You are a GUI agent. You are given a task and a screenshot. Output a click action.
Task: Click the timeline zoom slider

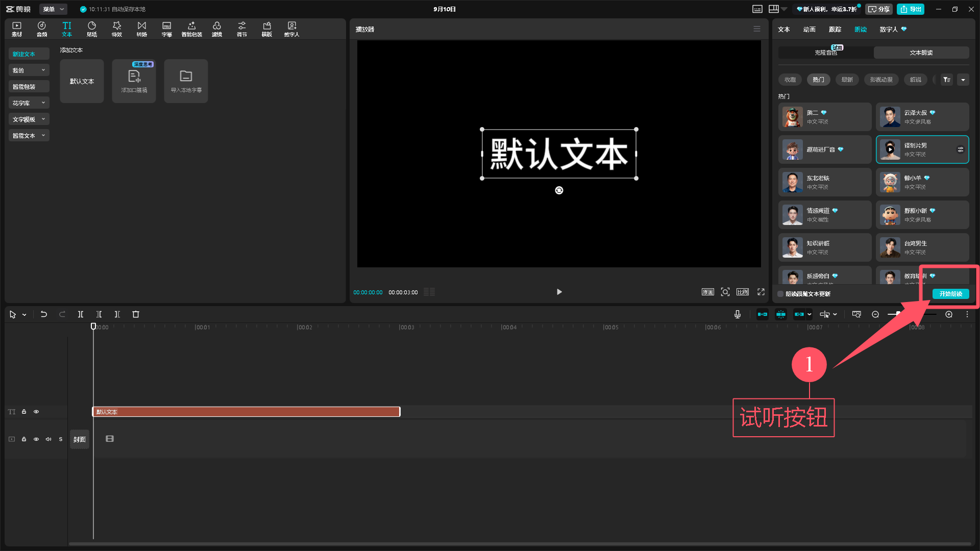pos(912,314)
